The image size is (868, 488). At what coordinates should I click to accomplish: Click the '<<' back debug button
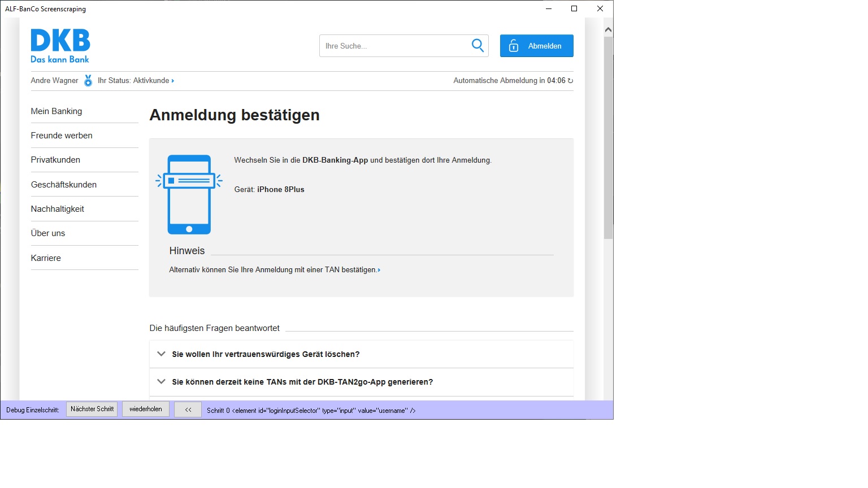188,409
